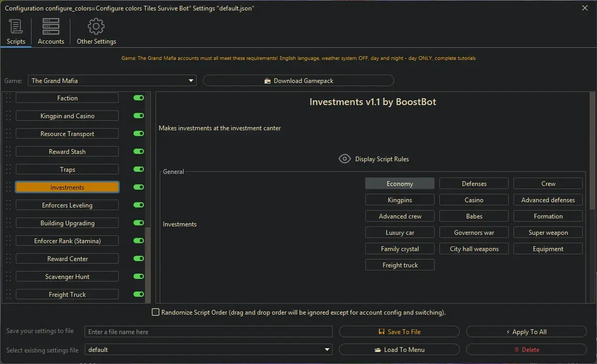Image resolution: width=597 pixels, height=364 pixels.
Task: Open the Resource Transport script
Action: 67,134
